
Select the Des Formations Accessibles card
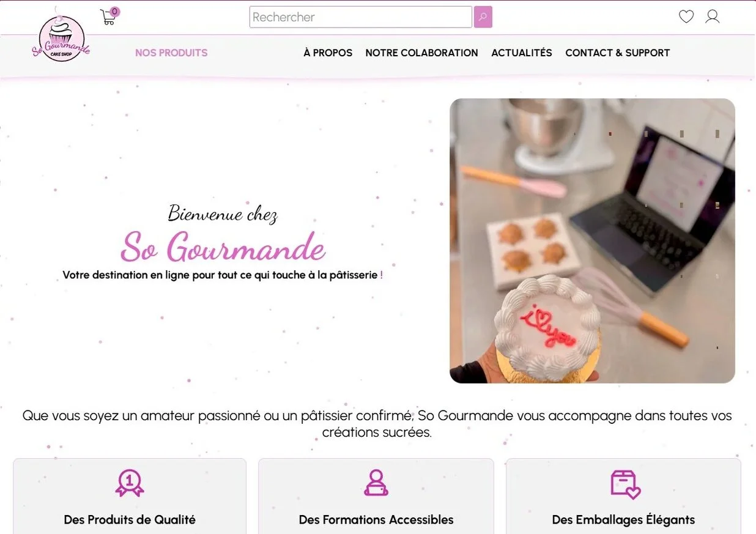[x=376, y=496]
